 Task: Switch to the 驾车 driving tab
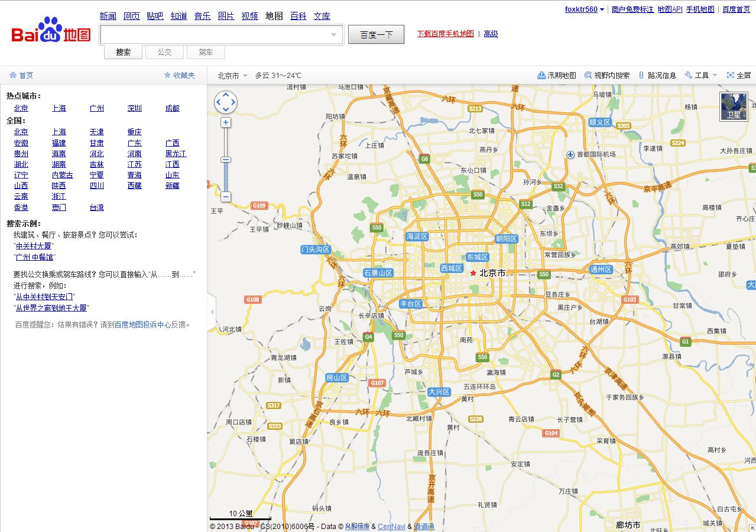tap(206, 52)
